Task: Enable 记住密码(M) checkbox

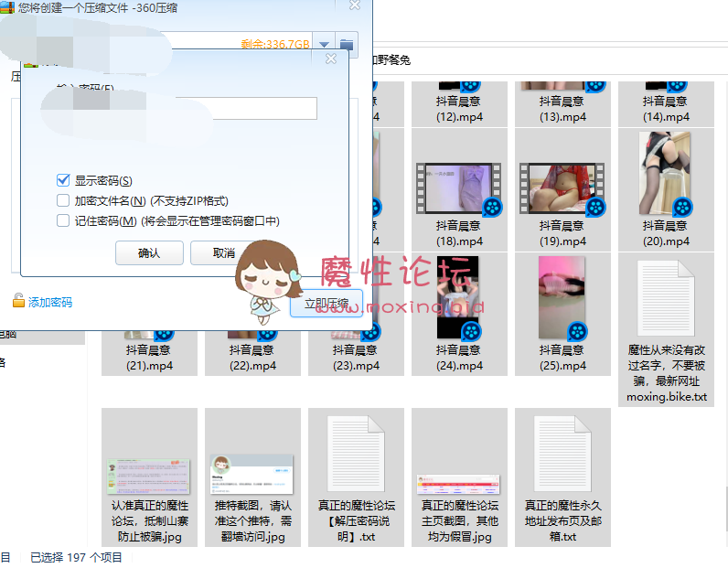Action: [x=63, y=220]
